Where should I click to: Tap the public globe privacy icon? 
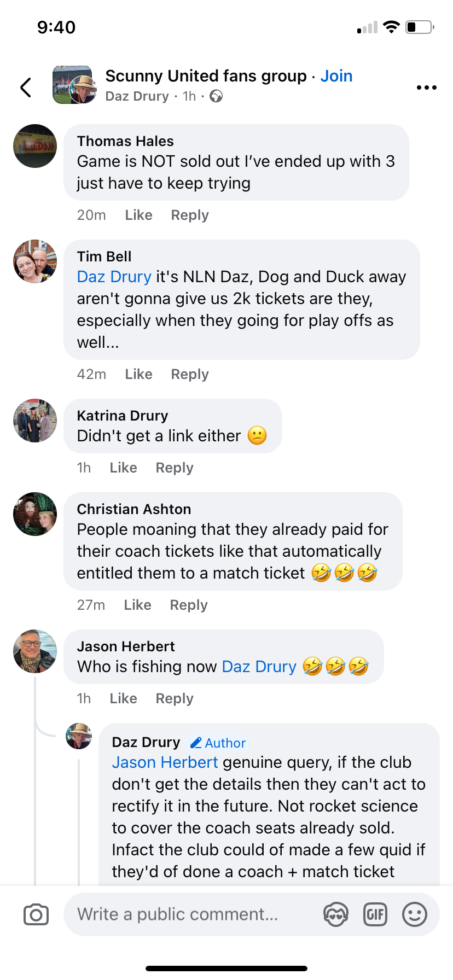click(217, 96)
